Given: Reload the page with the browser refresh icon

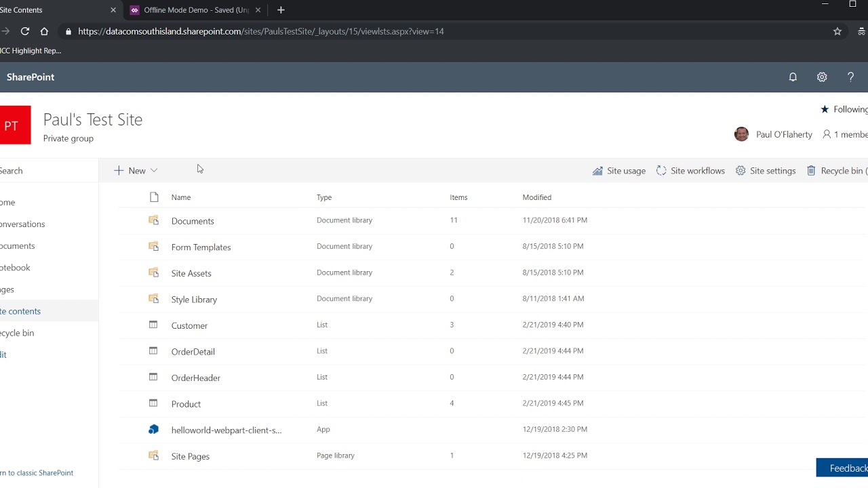Looking at the screenshot, I should click(25, 31).
